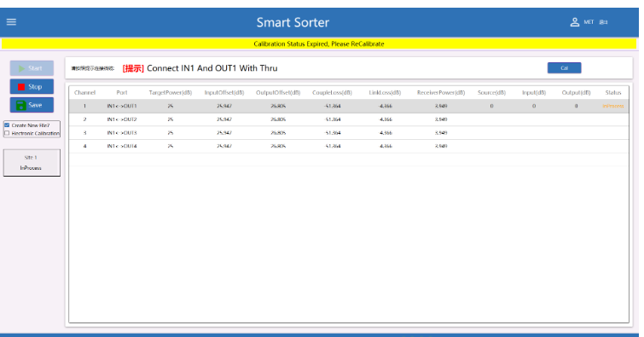Click the TargetPower value in IN1<->OUT2 row
This screenshot has width=644, height=337.
coord(170,119)
